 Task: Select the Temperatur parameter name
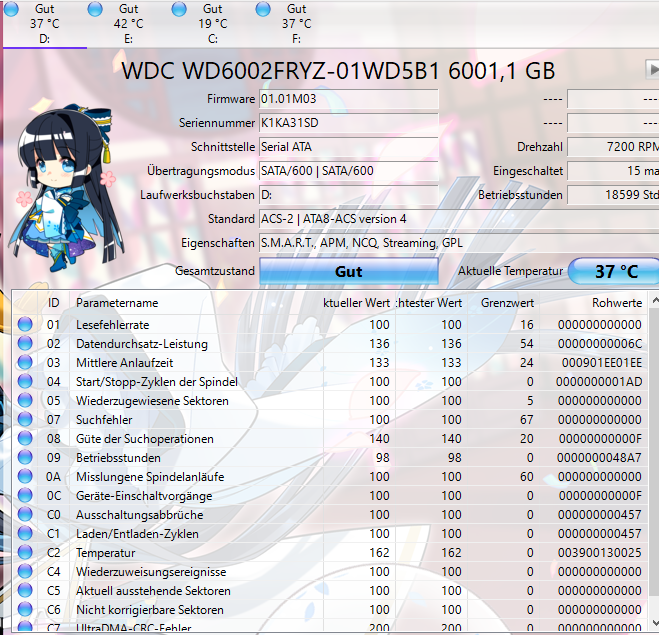point(105,553)
